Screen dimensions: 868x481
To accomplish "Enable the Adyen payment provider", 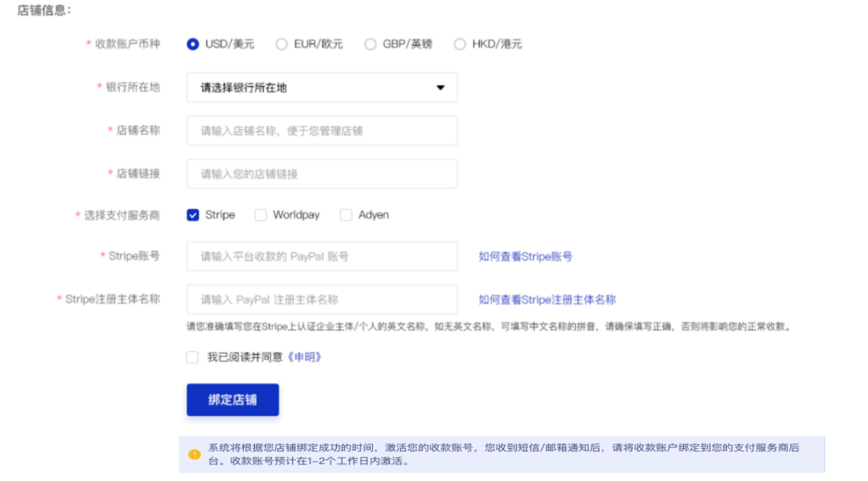I will click(x=346, y=214).
